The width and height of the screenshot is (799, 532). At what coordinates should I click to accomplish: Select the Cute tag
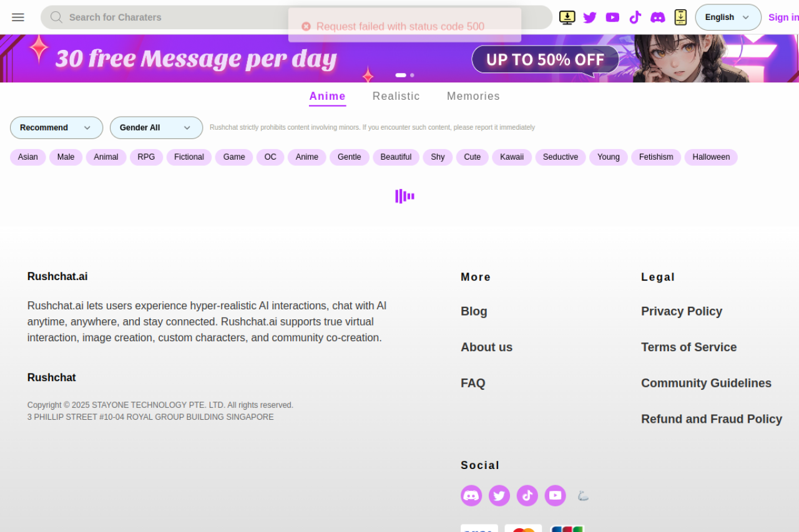(473, 157)
